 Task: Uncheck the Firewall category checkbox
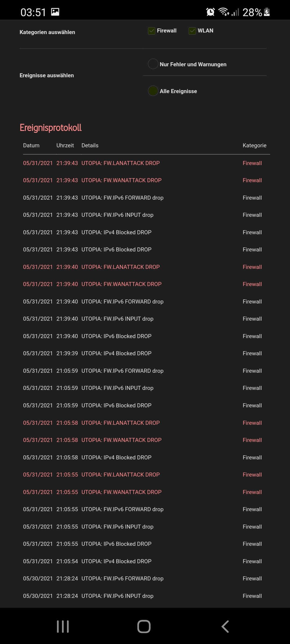(x=152, y=31)
